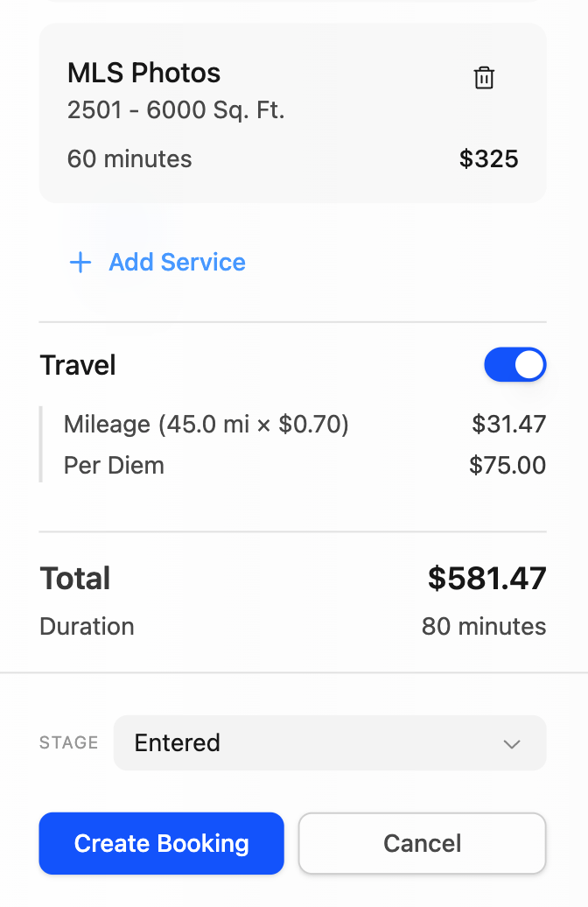Delete the MLS Photos service using trash icon
The height and width of the screenshot is (907, 588).
coord(485,78)
